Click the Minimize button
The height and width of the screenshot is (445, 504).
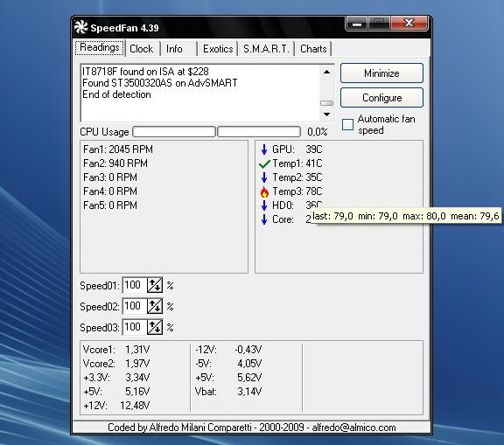click(x=381, y=73)
